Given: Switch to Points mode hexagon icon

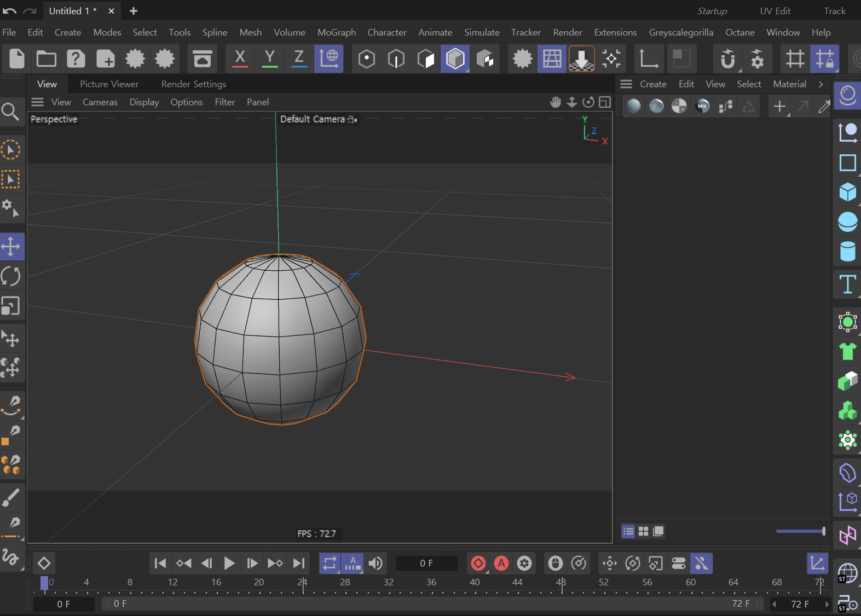Looking at the screenshot, I should coord(366,59).
